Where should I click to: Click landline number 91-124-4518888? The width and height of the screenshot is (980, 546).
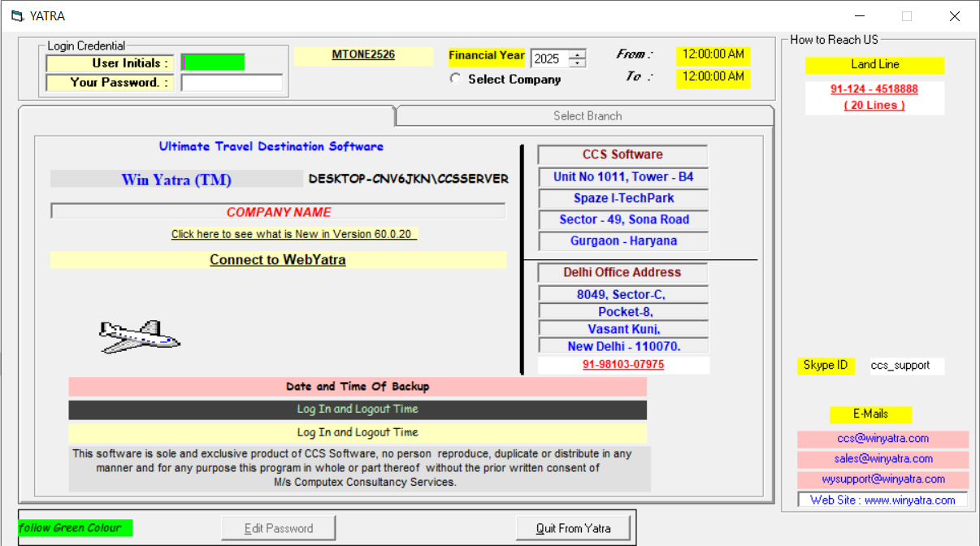[874, 89]
